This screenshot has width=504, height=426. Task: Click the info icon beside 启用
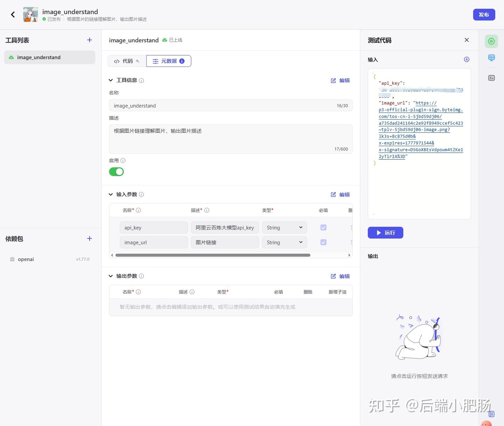point(123,160)
